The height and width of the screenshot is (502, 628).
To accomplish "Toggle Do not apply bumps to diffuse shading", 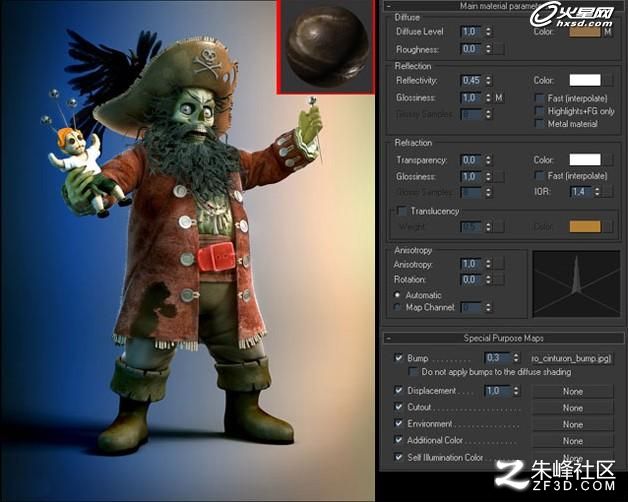I will click(x=413, y=372).
